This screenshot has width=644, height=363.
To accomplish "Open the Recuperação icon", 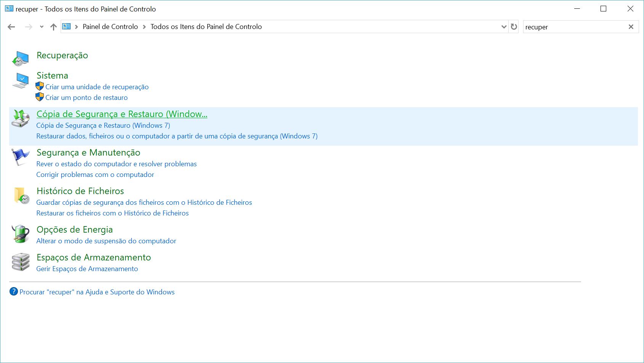I will (20, 58).
